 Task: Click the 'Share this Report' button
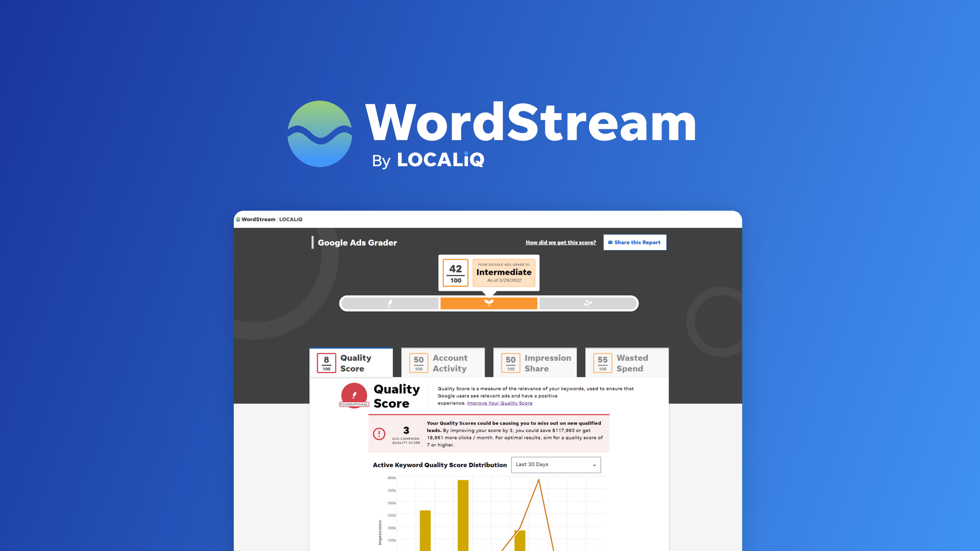[x=634, y=242]
